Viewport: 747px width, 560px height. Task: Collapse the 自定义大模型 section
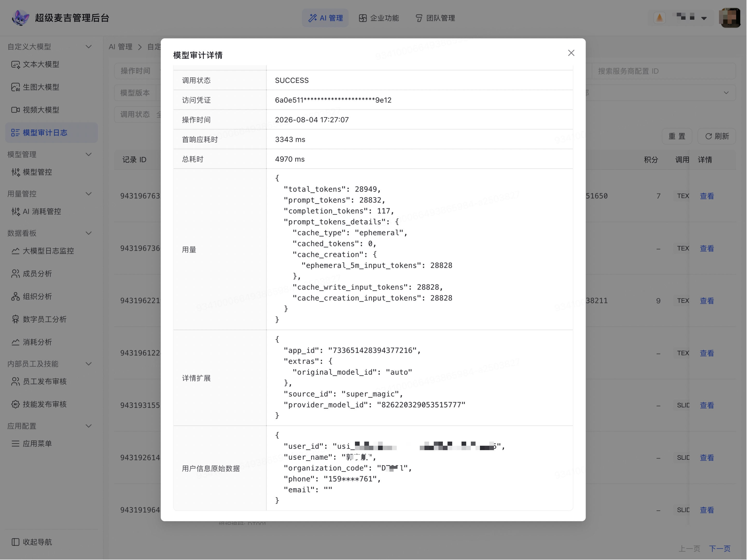[x=88, y=47]
